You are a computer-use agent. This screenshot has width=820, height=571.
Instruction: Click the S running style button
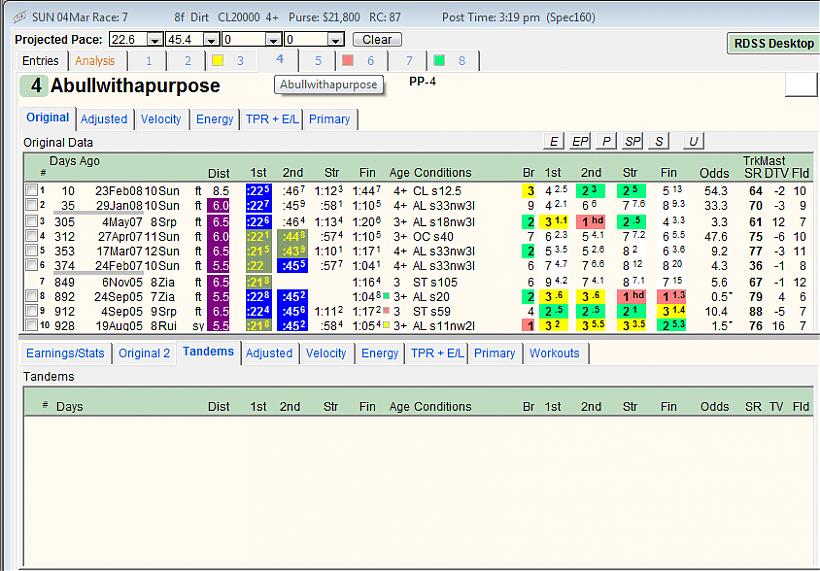659,141
